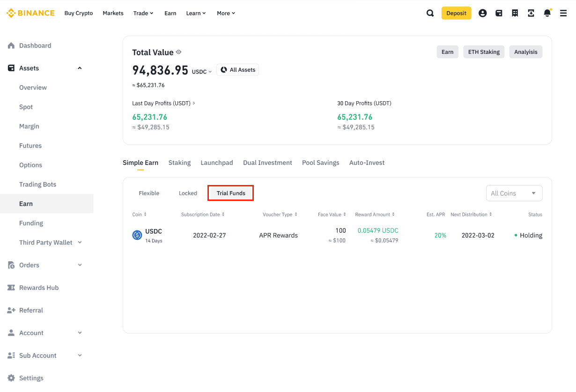Click the USDC coin icon
The width and height of the screenshot is (576, 392).
[137, 235]
